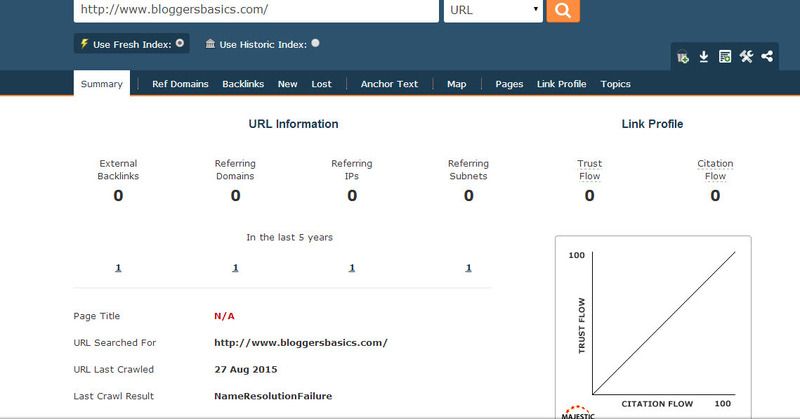Screen dimensions: 800x419
Task: Click the URL Last Crawled label
Action: click(113, 369)
